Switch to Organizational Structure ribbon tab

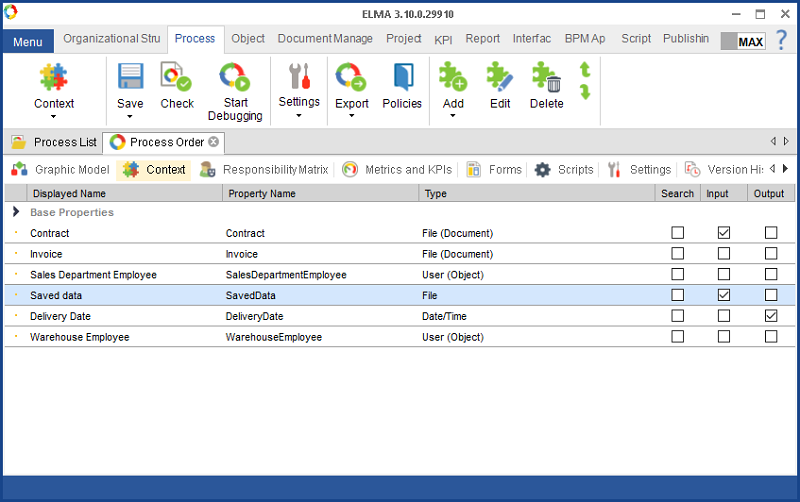pyautogui.click(x=111, y=39)
